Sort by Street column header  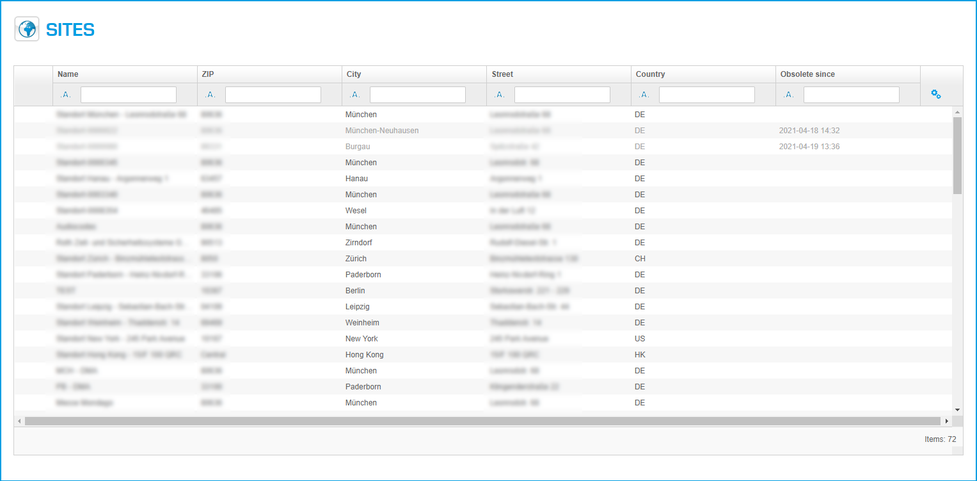click(558, 74)
